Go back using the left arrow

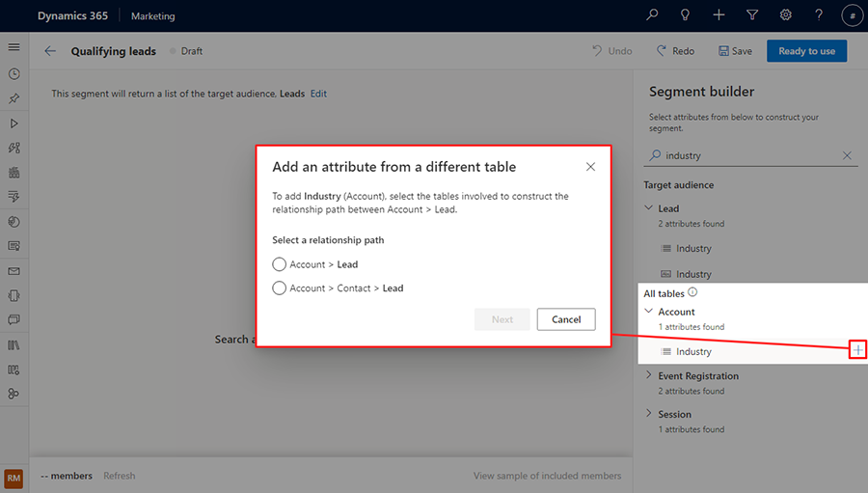click(x=50, y=51)
